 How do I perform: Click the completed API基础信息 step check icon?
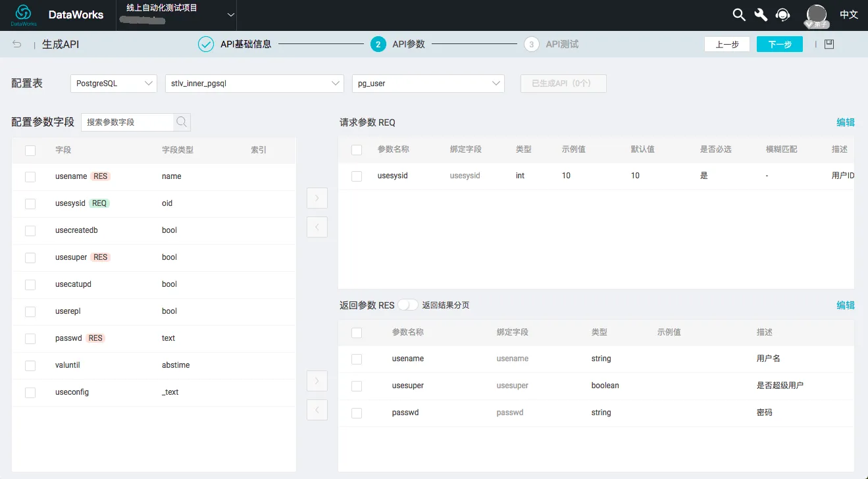(206, 44)
